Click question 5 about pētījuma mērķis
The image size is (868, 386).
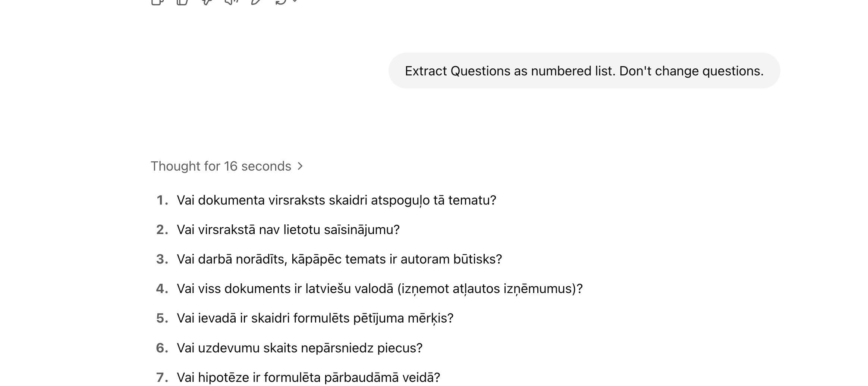tap(315, 318)
